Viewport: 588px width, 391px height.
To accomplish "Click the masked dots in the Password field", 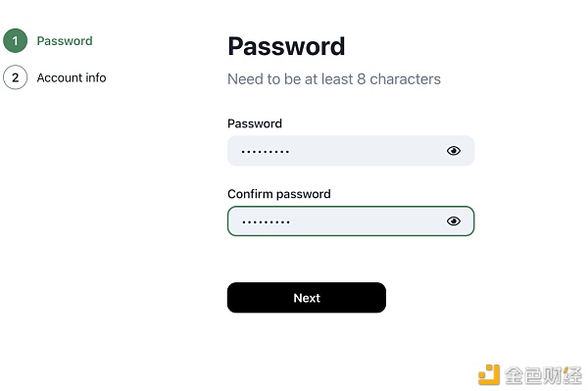I will click(x=266, y=152).
